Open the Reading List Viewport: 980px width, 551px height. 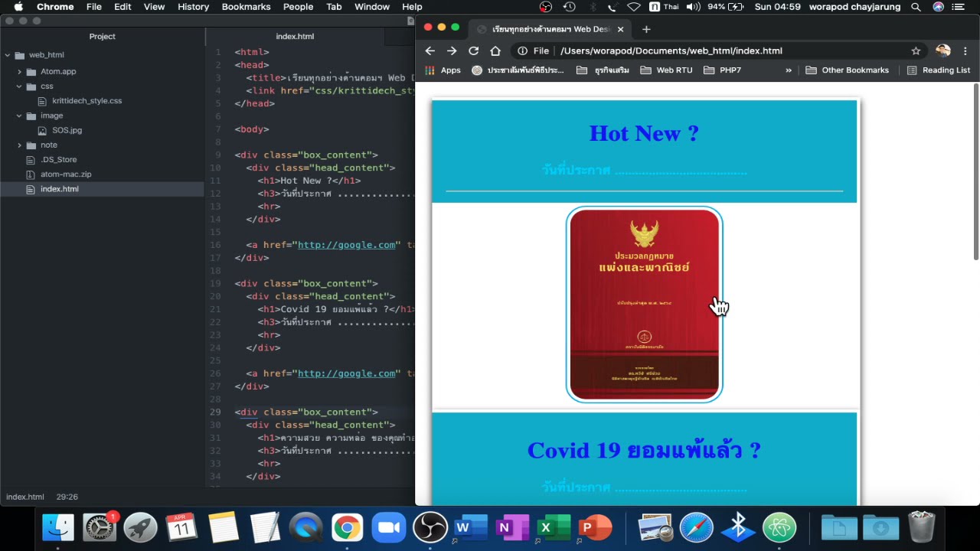(939, 70)
